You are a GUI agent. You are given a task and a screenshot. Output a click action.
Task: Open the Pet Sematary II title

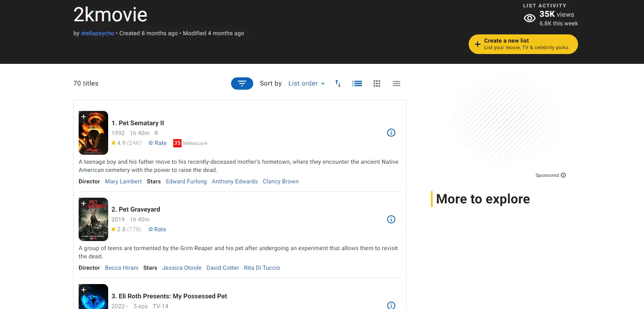click(x=138, y=123)
